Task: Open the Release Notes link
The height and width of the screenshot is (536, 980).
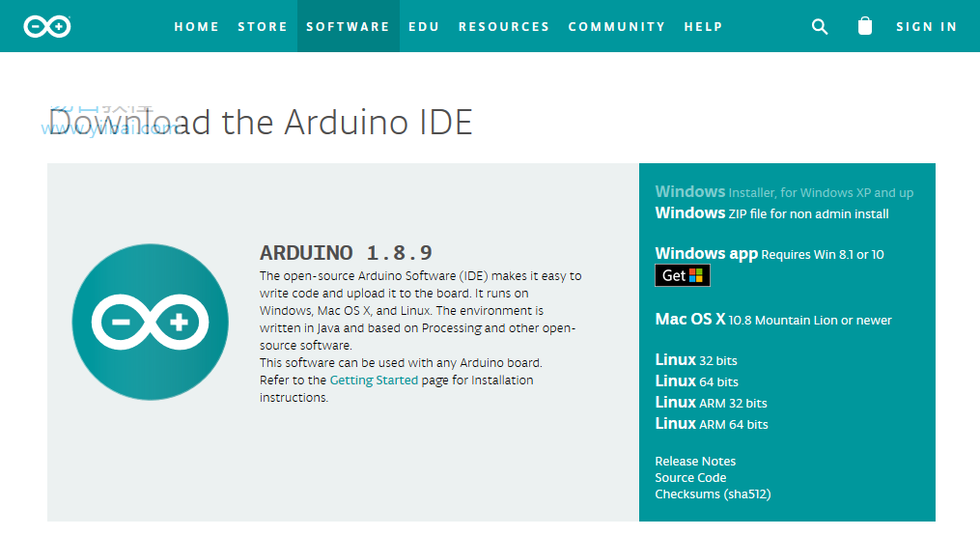Action: point(695,461)
